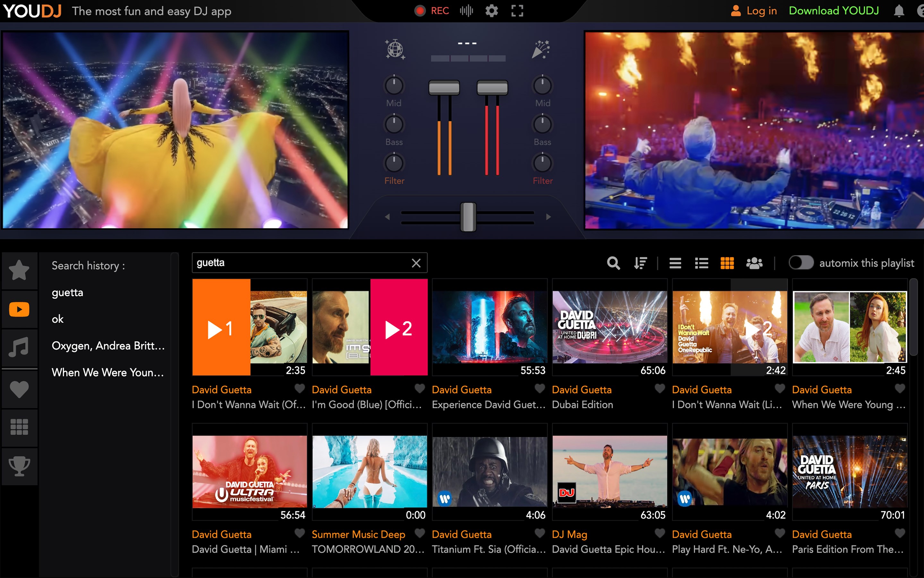Click the left deck Bass knob
Viewport: 924px width, 578px height.
[x=394, y=124]
